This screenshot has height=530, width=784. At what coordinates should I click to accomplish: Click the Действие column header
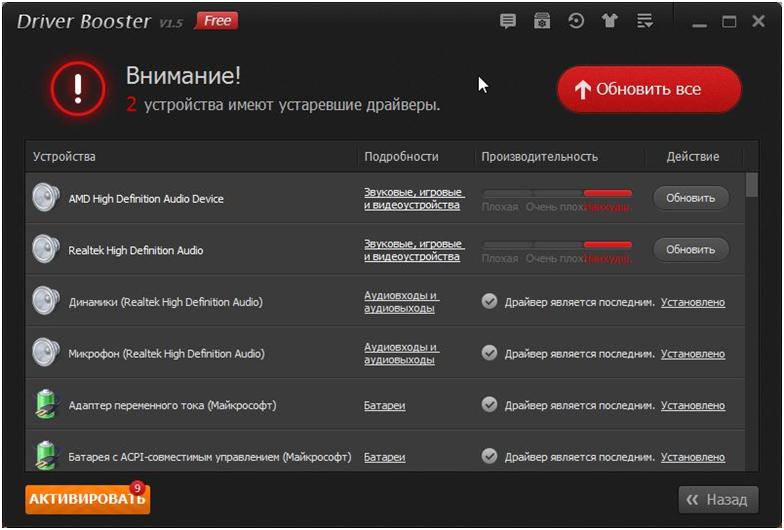pyautogui.click(x=693, y=156)
